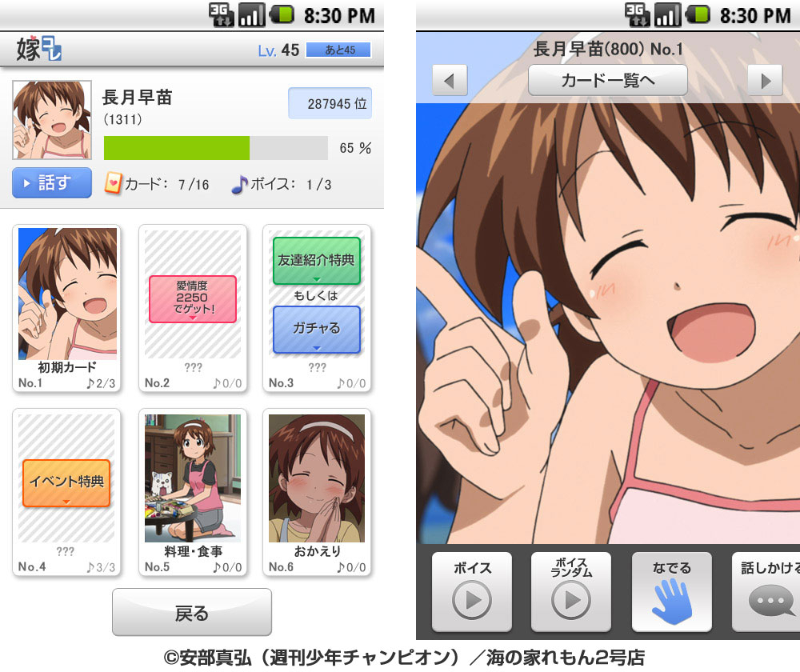The image size is (800, 672).
Task: Play the ボイス voice button
Action: click(x=472, y=592)
